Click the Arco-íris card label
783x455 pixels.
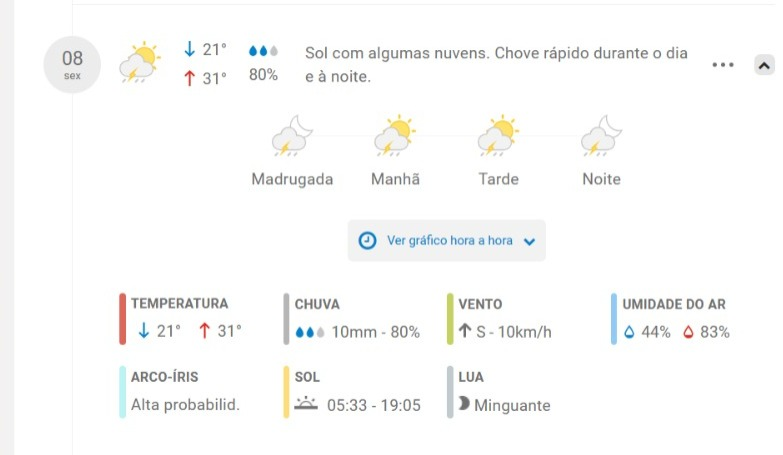coord(164,377)
